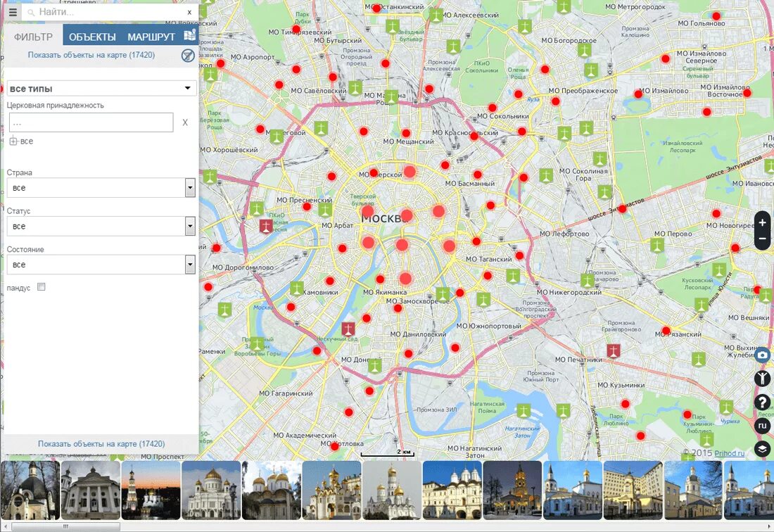
Task: Select green church marker above МО Соколиная Гора
Action: 599,159
